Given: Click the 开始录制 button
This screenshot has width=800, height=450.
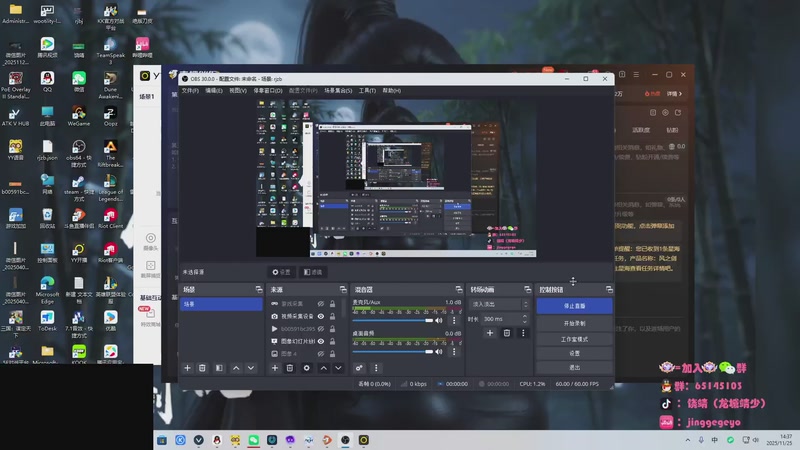Looking at the screenshot, I should point(574,323).
